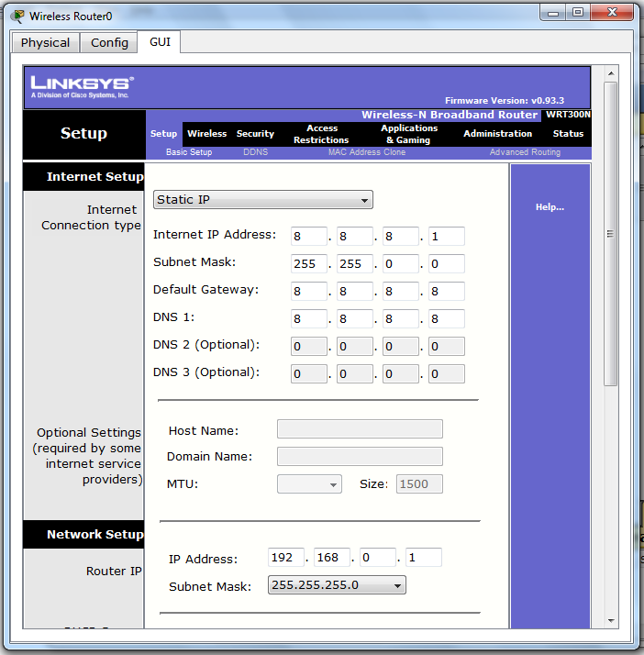Expand the Static IP connection type dropdown

(263, 200)
